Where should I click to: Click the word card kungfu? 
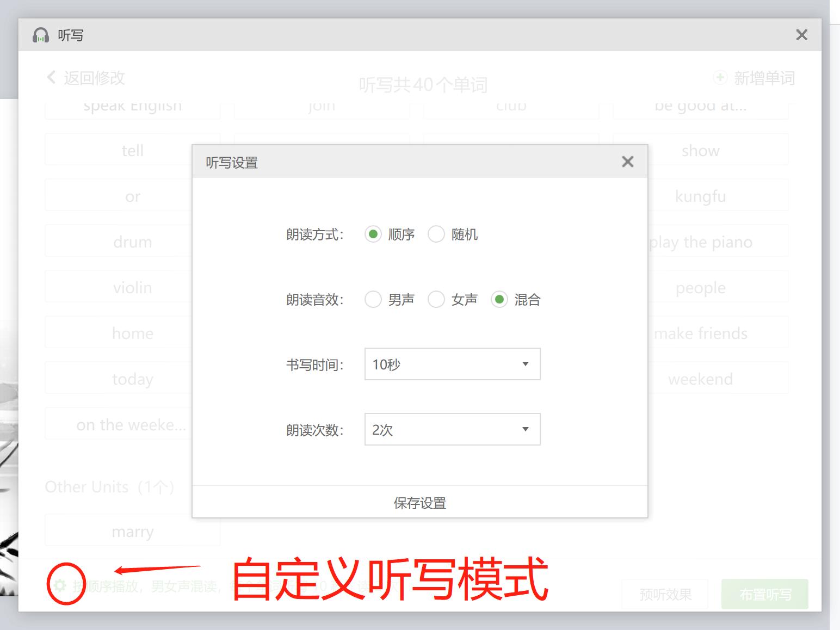pos(701,196)
